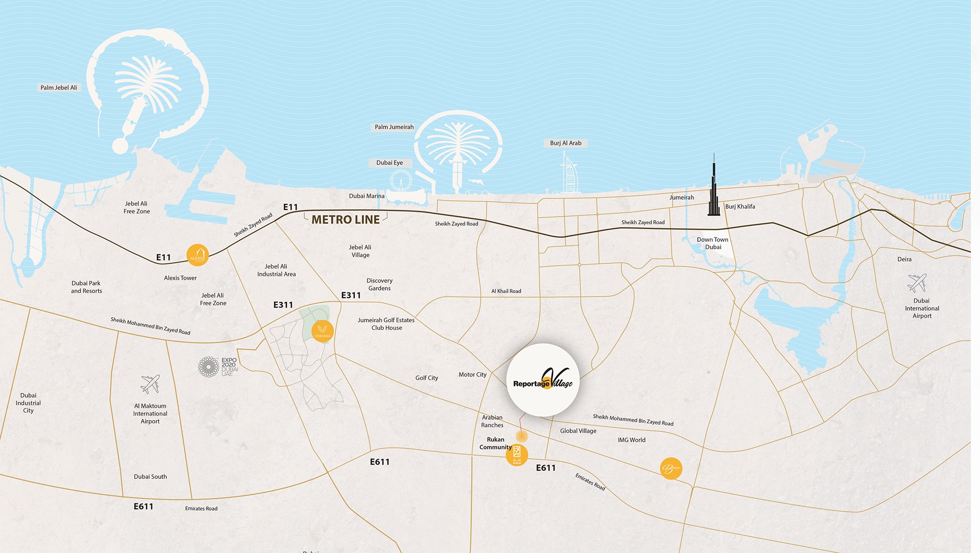Click the Burj Al Arab label
Image resolution: width=980 pixels, height=553 pixels.
coord(566,143)
